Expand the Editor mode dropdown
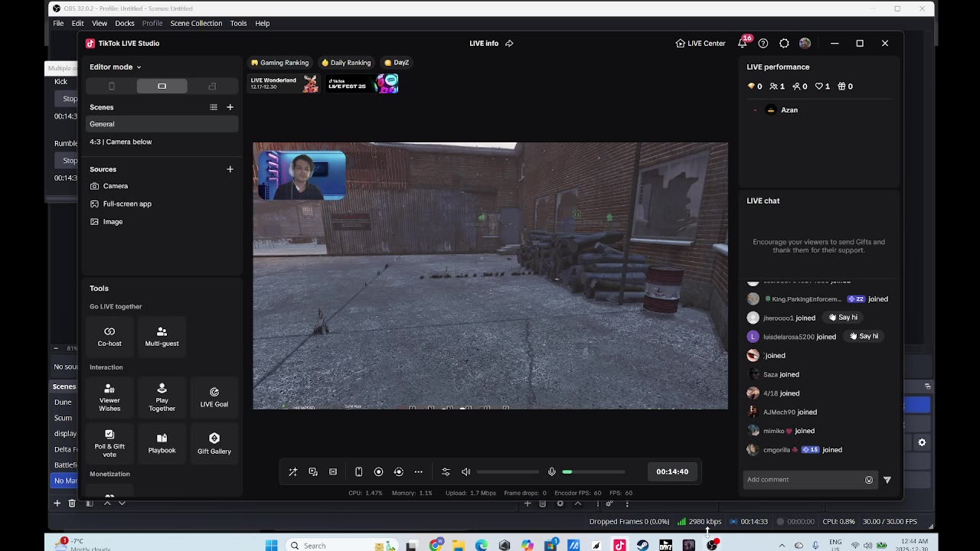 115,67
